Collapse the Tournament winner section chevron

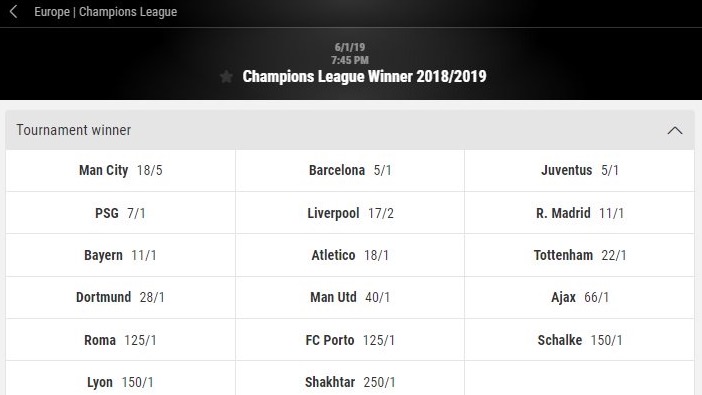[675, 130]
